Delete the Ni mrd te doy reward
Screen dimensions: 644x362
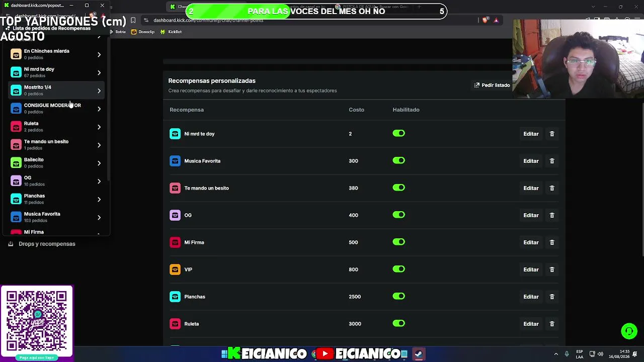pos(552,134)
